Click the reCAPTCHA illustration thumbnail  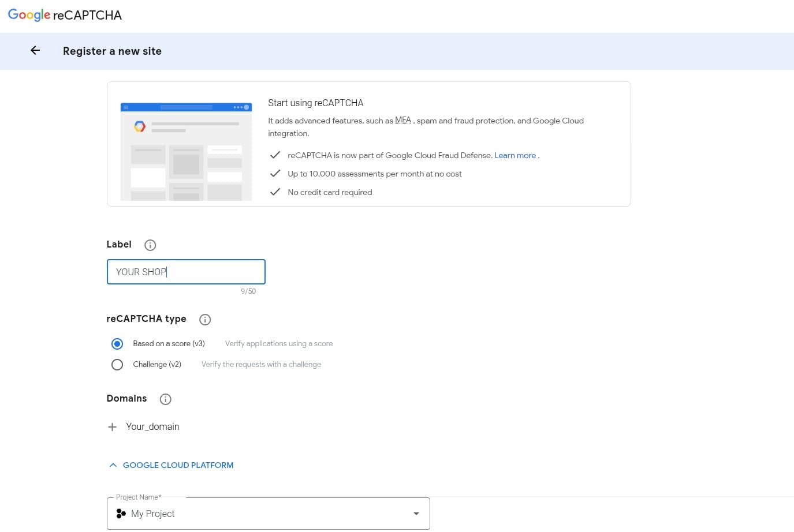(186, 152)
